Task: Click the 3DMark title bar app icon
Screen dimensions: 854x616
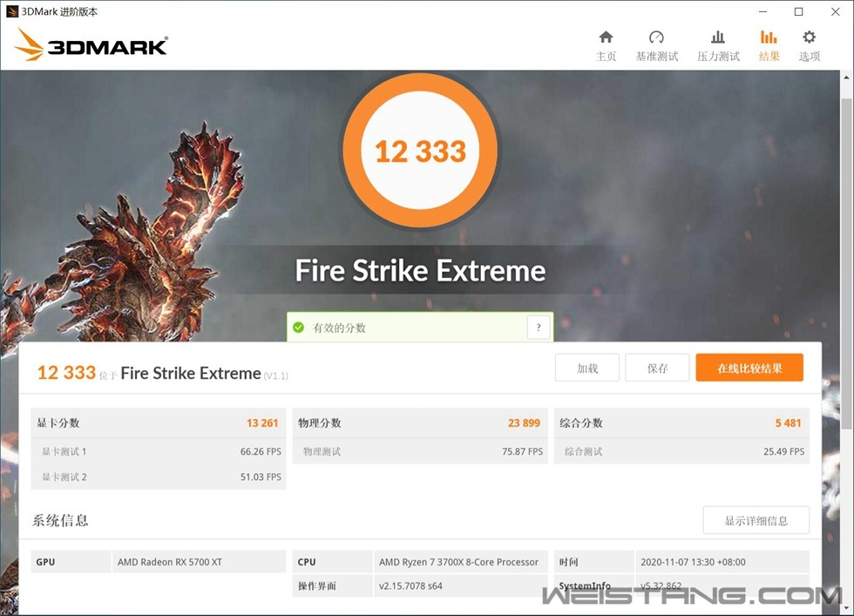Action: click(12, 12)
